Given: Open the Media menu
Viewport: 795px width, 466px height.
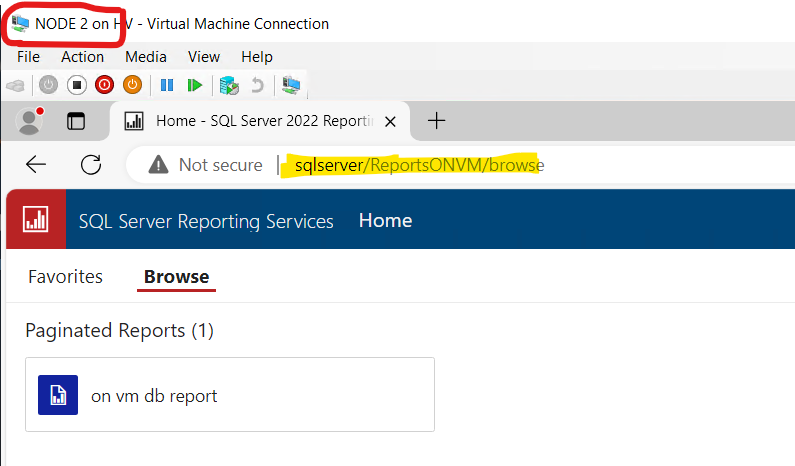Looking at the screenshot, I should point(146,57).
